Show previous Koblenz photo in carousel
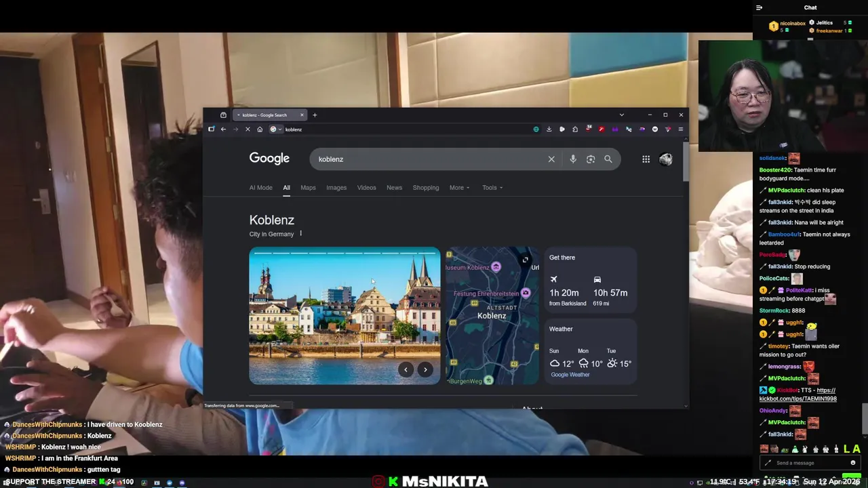Viewport: 868px width, 488px height. tap(406, 369)
